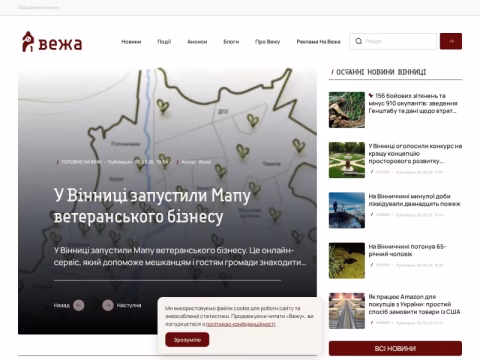Screen dimensions: 480x360
Task: Click the Наступна label in slider
Action: point(129,305)
